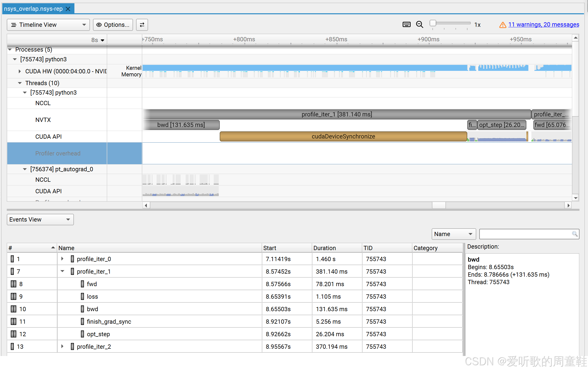The image size is (588, 371).
Task: Open the Timeline View dropdown
Action: (48, 25)
